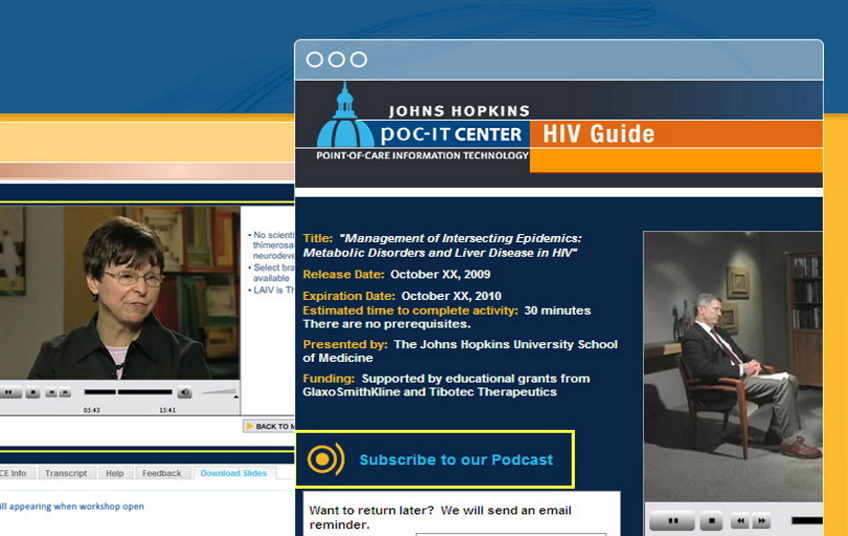Click the BACK TO button

pyautogui.click(x=269, y=426)
